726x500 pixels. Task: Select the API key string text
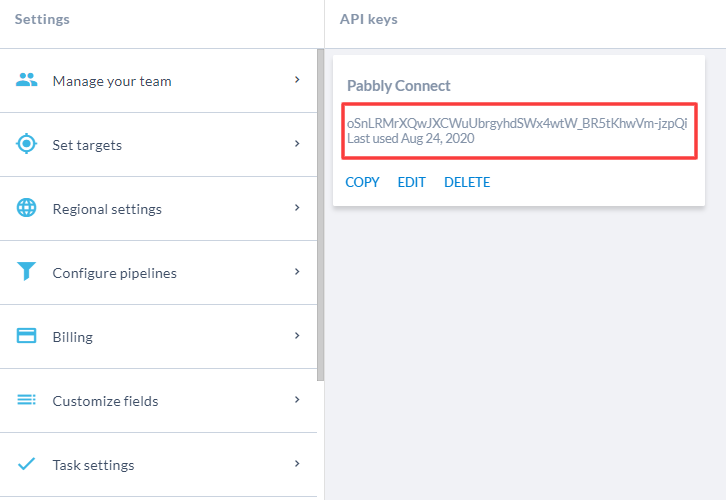click(517, 123)
